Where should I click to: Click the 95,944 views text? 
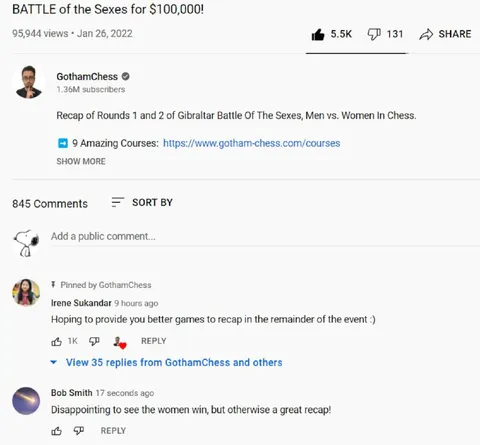pyautogui.click(x=40, y=33)
